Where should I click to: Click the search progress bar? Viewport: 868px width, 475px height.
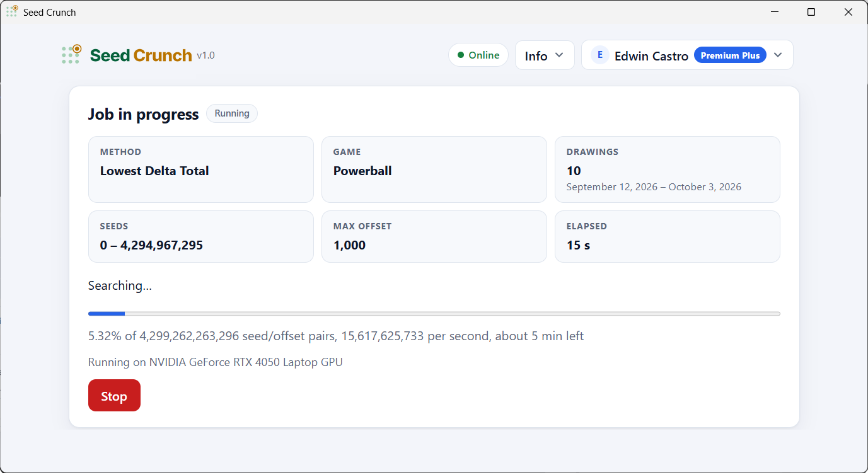tap(434, 313)
